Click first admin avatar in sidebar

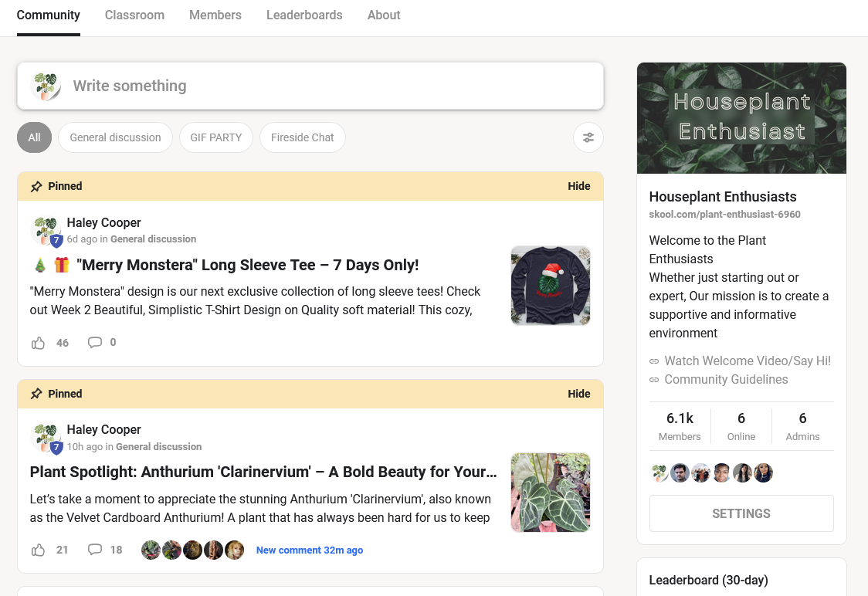659,472
